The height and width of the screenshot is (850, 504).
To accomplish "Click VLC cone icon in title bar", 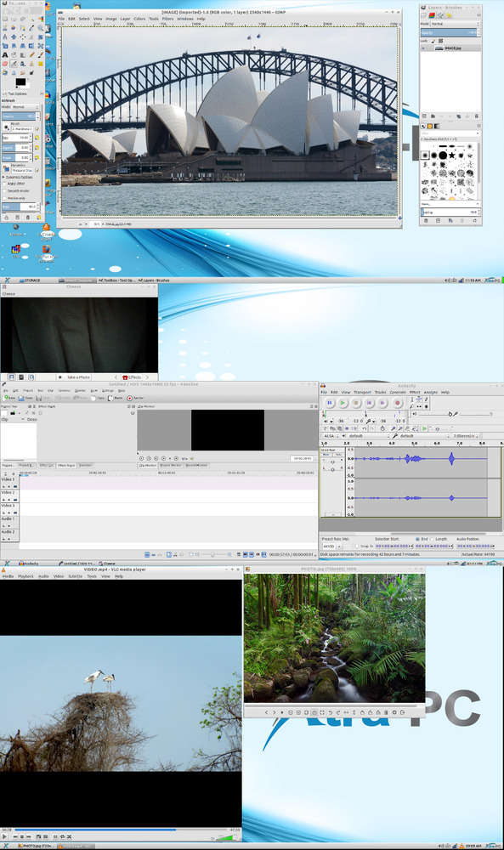I will point(3,569).
